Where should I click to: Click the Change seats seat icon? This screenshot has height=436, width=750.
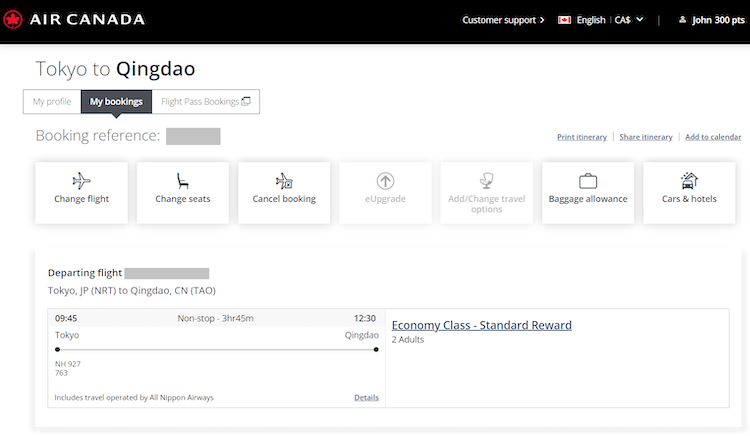[x=183, y=181]
